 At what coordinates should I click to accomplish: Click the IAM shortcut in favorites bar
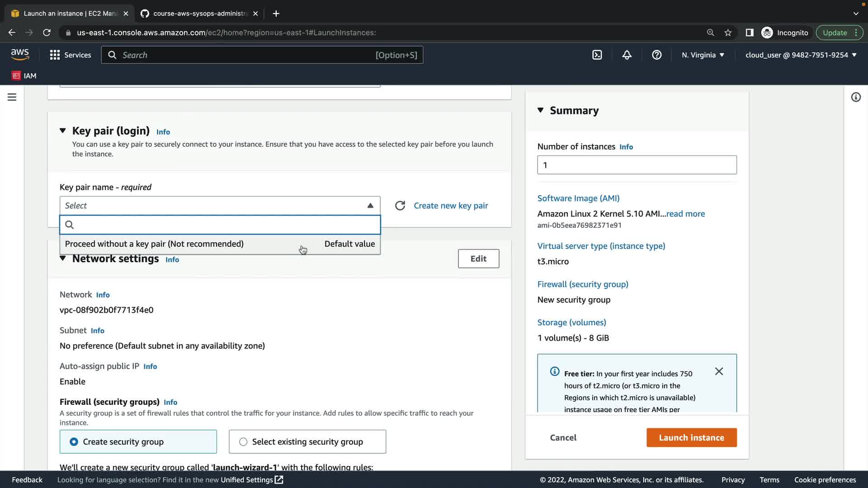(x=24, y=75)
